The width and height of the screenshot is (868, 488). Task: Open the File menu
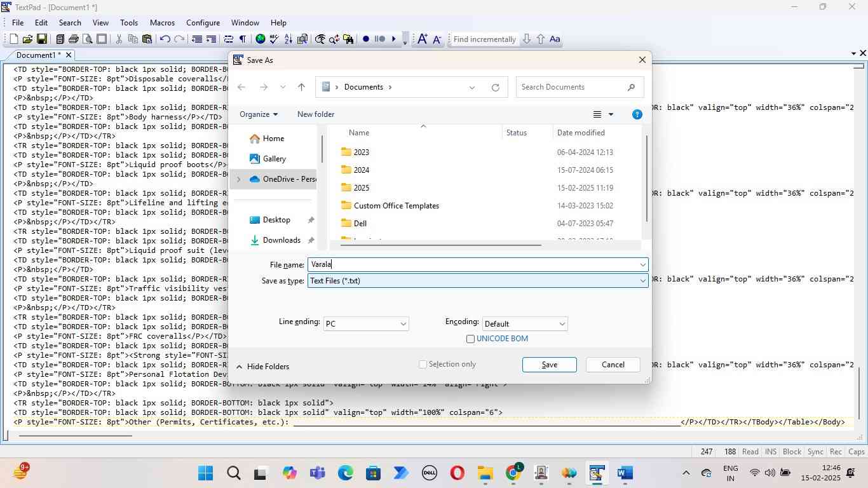(x=18, y=22)
